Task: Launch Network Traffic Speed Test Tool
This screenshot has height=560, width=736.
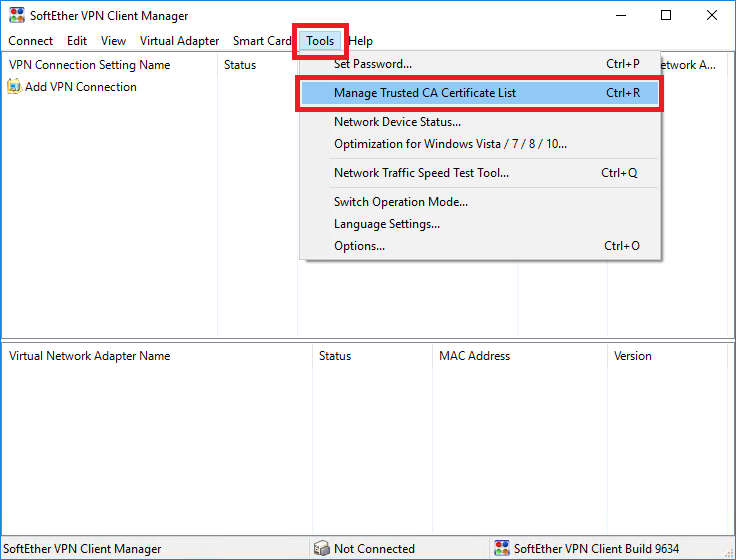Action: point(480,173)
